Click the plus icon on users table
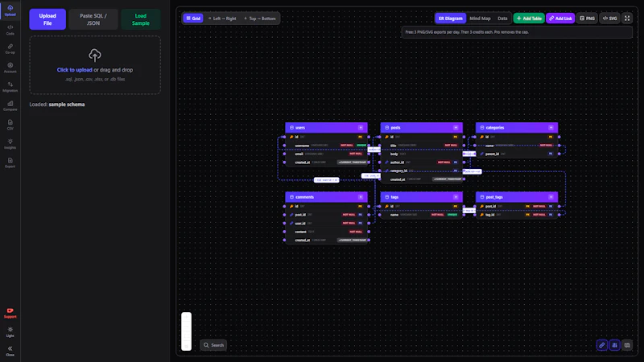Image resolution: width=644 pixels, height=362 pixels. [x=361, y=128]
